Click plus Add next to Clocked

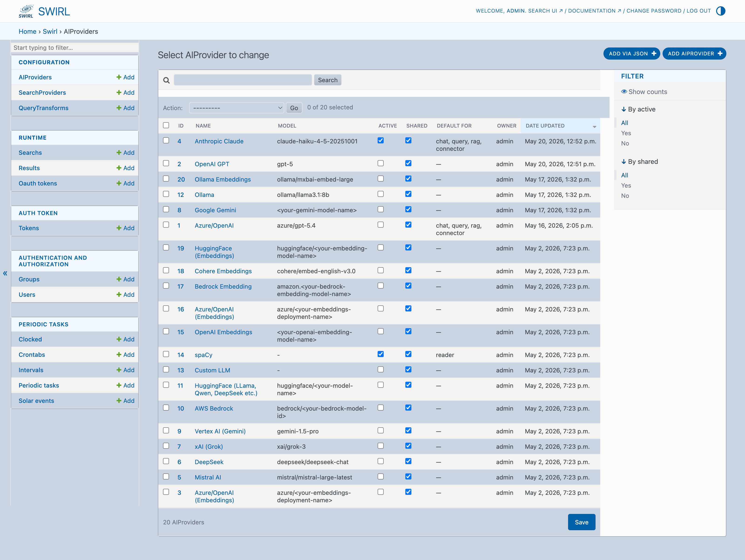[125, 339]
